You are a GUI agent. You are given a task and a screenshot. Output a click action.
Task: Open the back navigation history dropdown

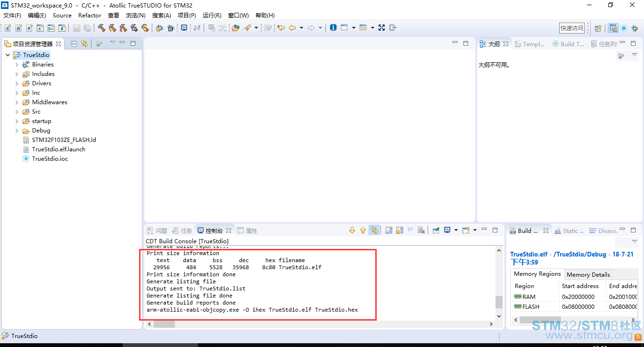click(301, 28)
